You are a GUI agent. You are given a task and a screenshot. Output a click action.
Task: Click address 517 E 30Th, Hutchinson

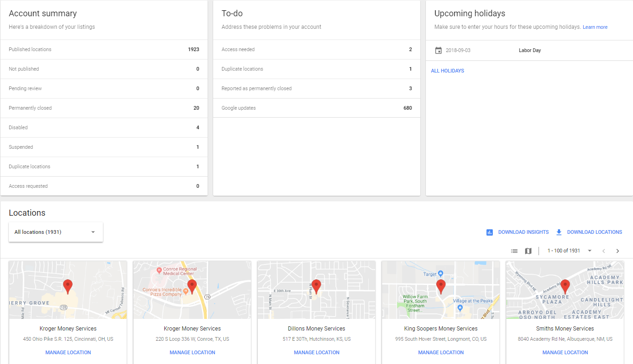316,339
